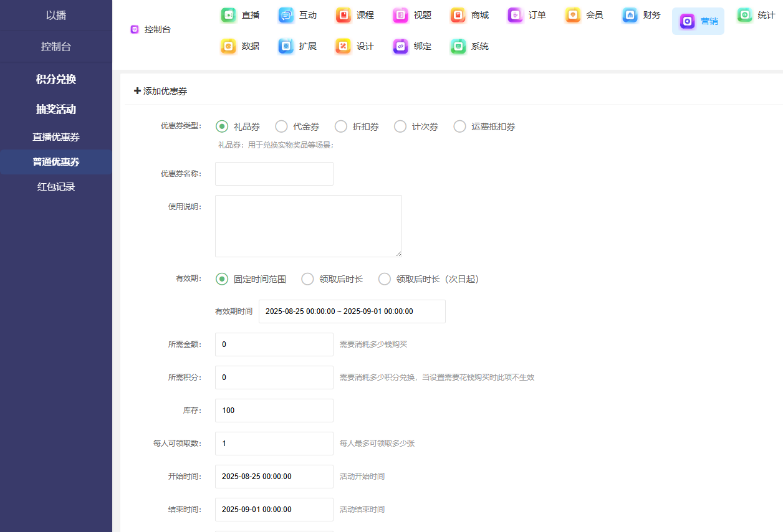Open the 订单 orders icon
This screenshot has height=532, width=783.
(x=516, y=15)
